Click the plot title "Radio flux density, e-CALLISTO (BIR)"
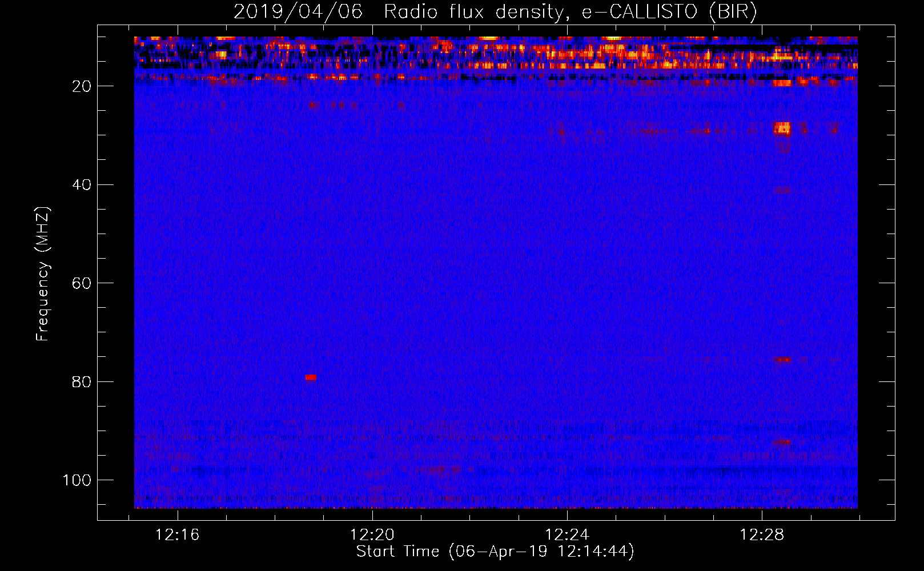 pyautogui.click(x=570, y=12)
